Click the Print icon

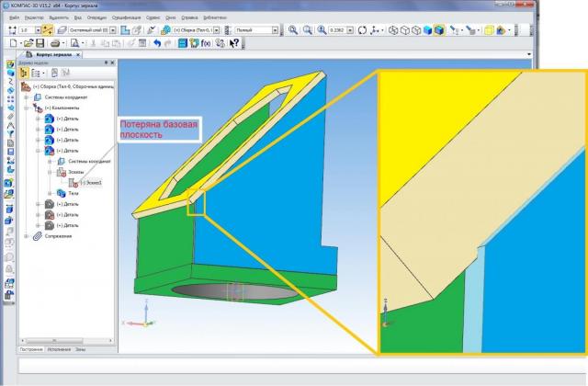[55, 43]
